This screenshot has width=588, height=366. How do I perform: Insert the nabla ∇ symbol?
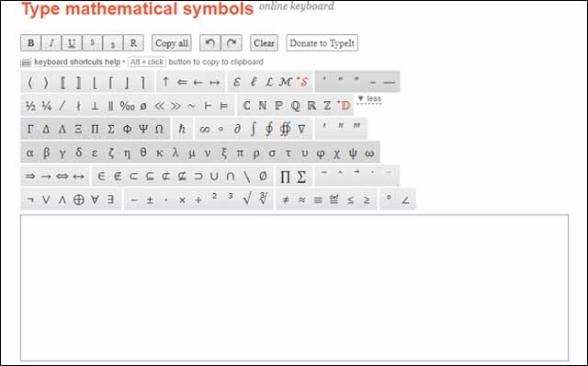click(302, 129)
